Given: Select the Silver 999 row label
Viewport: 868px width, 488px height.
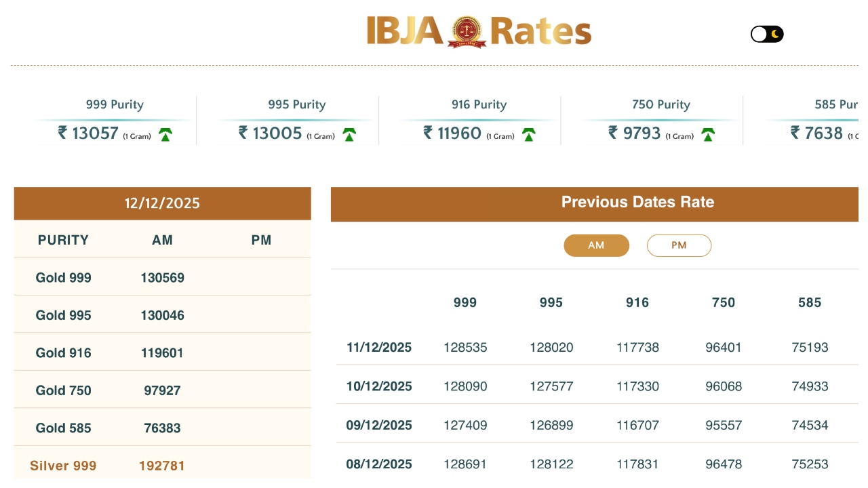Looking at the screenshot, I should coord(63,466).
